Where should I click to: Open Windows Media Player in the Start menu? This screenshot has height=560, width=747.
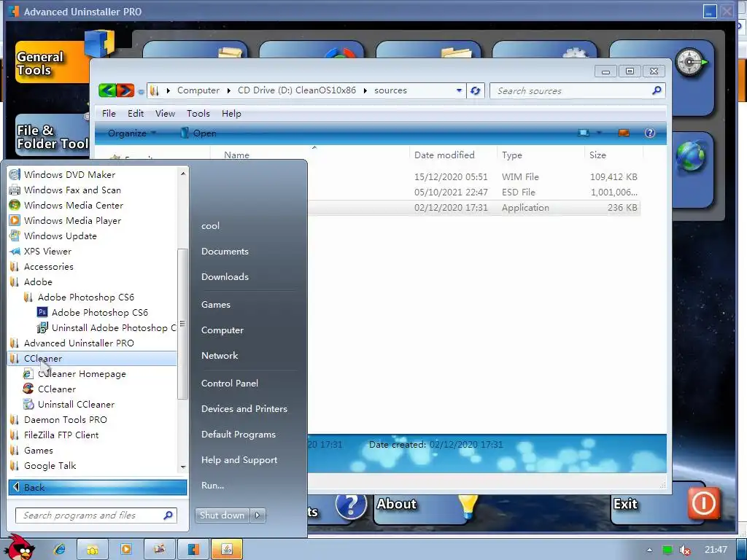click(x=72, y=220)
